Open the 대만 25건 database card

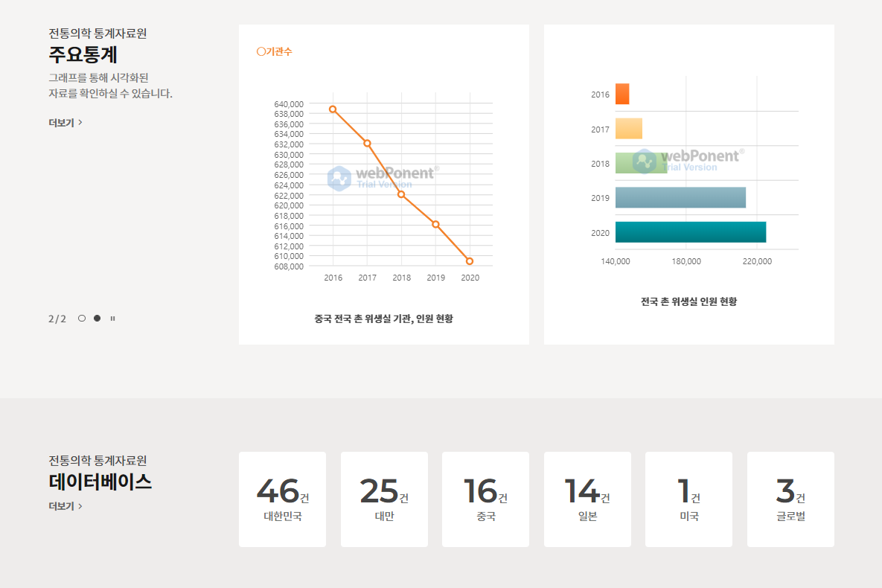[384, 499]
